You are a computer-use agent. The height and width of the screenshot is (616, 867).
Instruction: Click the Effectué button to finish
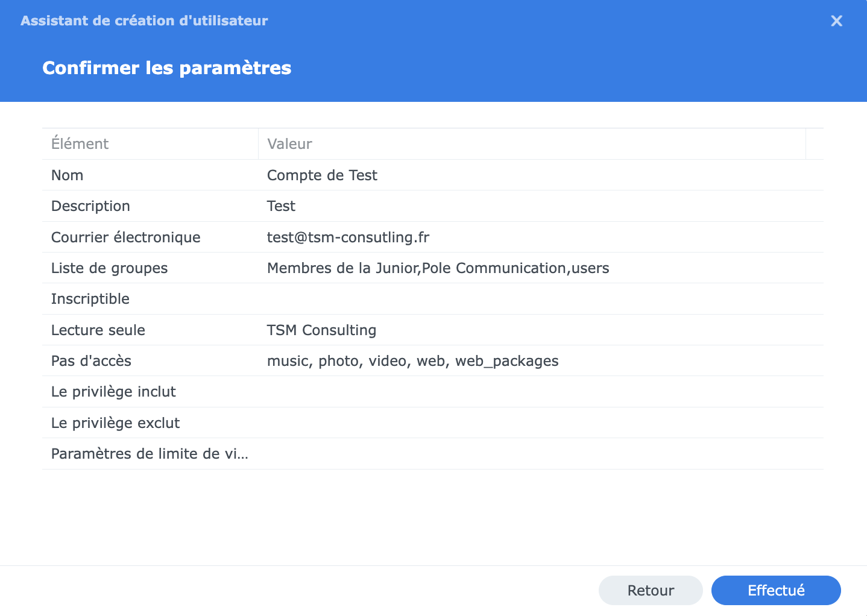(x=776, y=590)
